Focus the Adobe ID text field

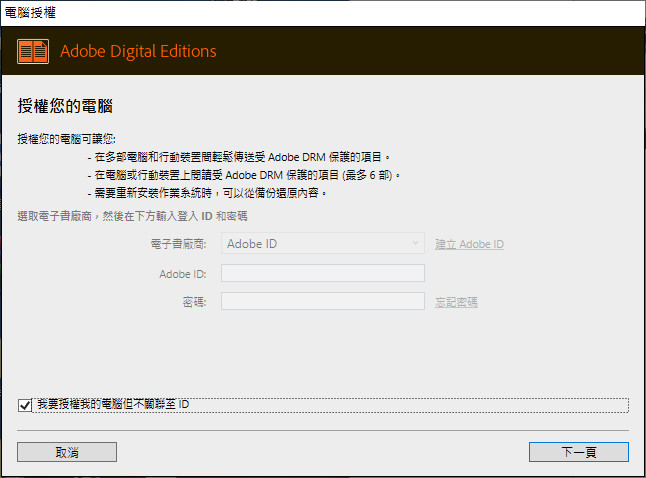click(322, 273)
